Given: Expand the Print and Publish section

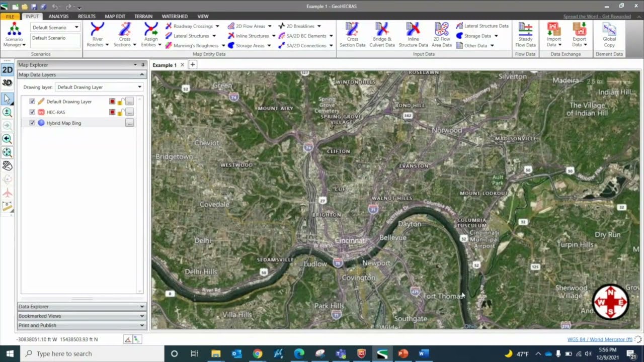Looking at the screenshot, I should click(82, 325).
